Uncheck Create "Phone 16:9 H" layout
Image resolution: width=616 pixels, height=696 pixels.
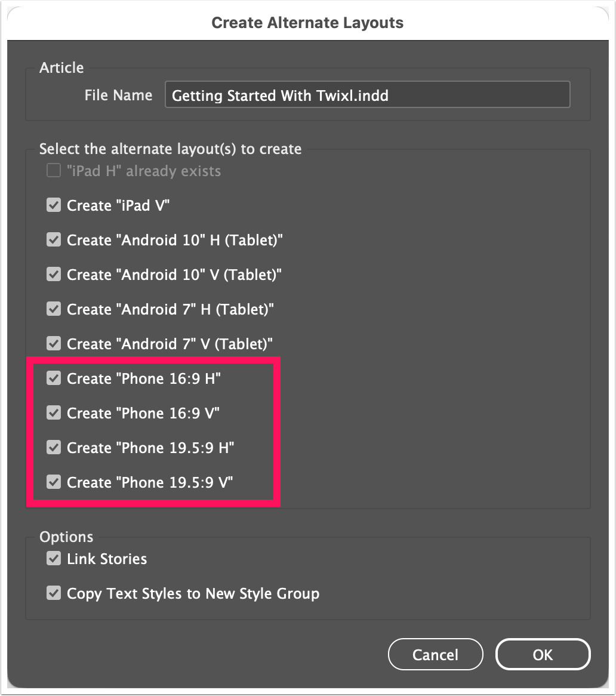point(54,378)
